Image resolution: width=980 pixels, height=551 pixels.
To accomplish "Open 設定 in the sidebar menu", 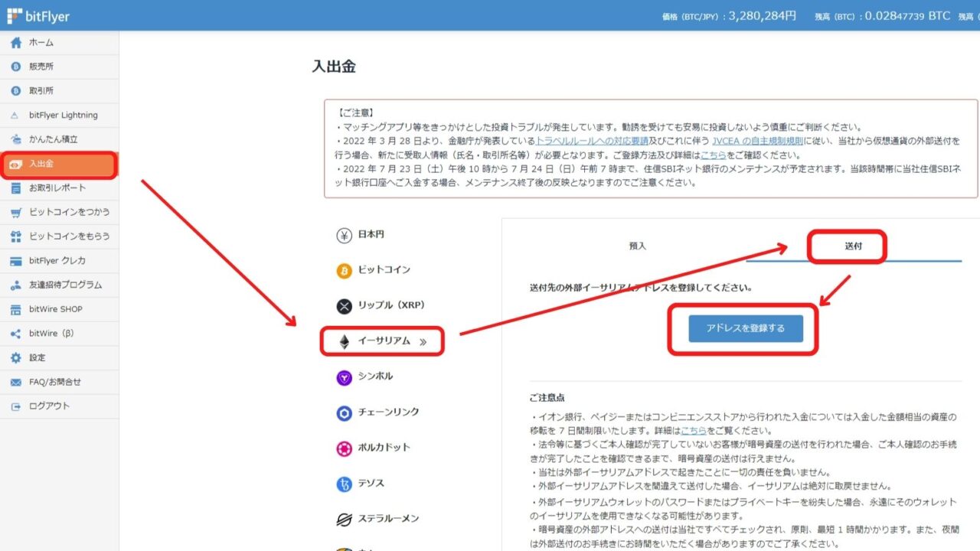I will pos(60,358).
